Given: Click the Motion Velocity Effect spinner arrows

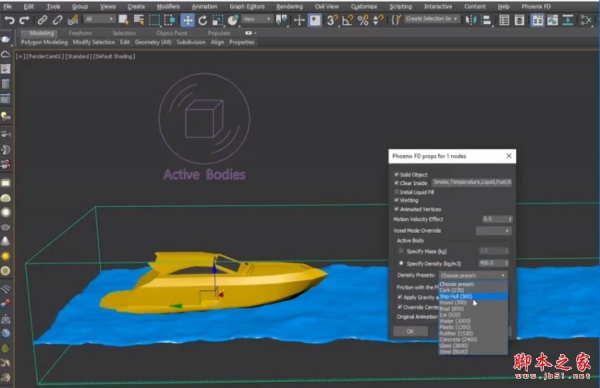Looking at the screenshot, I should pyautogui.click(x=510, y=219).
